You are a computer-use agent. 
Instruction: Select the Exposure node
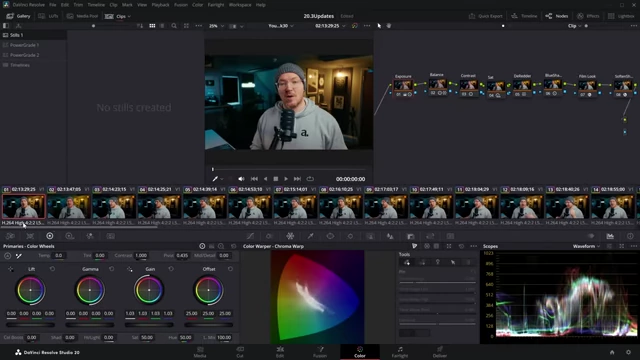coord(403,85)
